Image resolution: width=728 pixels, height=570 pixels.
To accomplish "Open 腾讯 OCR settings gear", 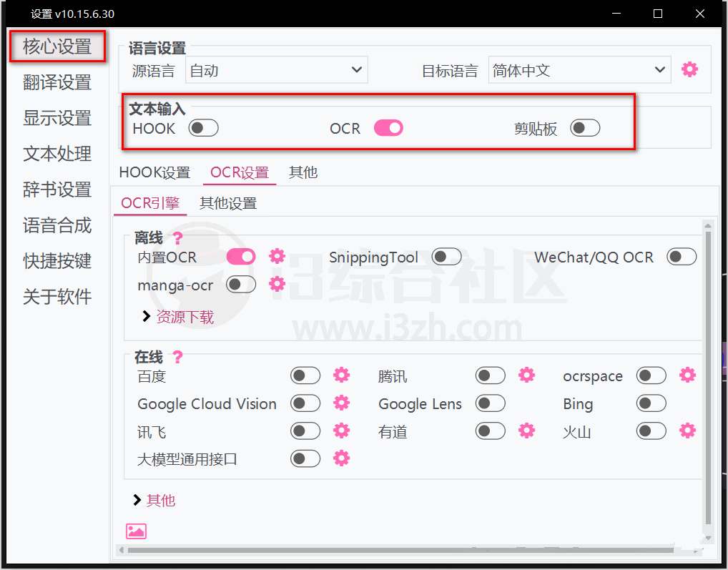I will 527,375.
